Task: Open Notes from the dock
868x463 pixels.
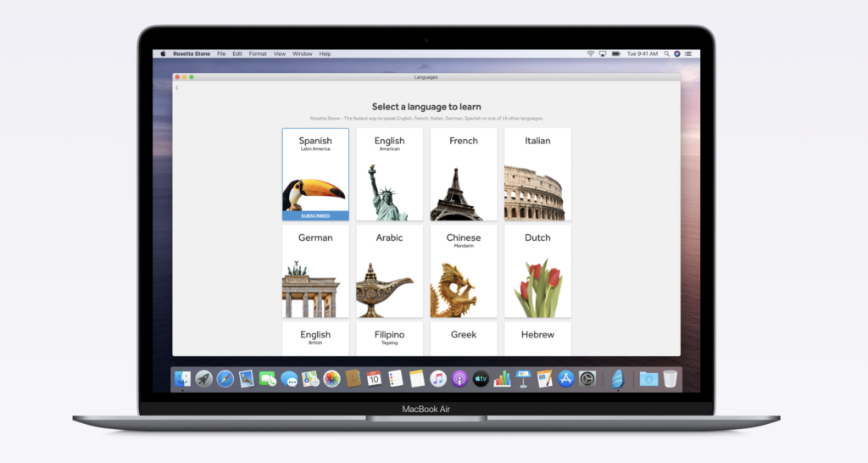Action: pyautogui.click(x=417, y=379)
